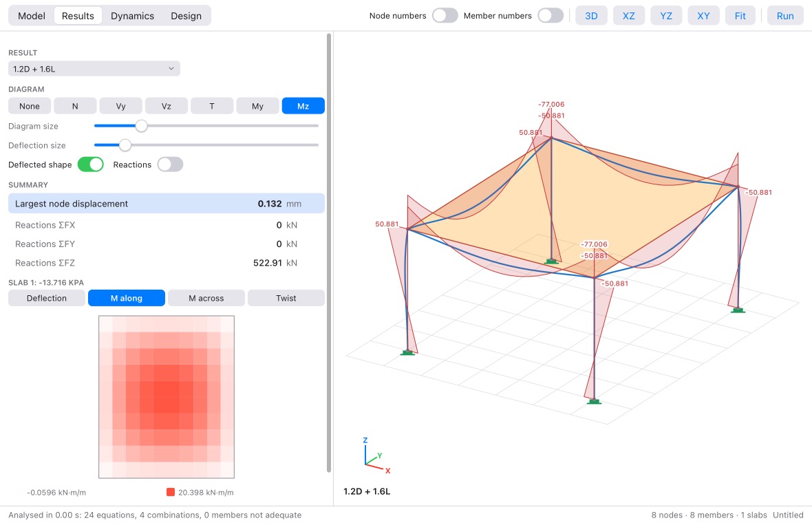Viewport: 812px width, 523px height.
Task: Select the Reactions ΣFX row
Action: click(167, 225)
